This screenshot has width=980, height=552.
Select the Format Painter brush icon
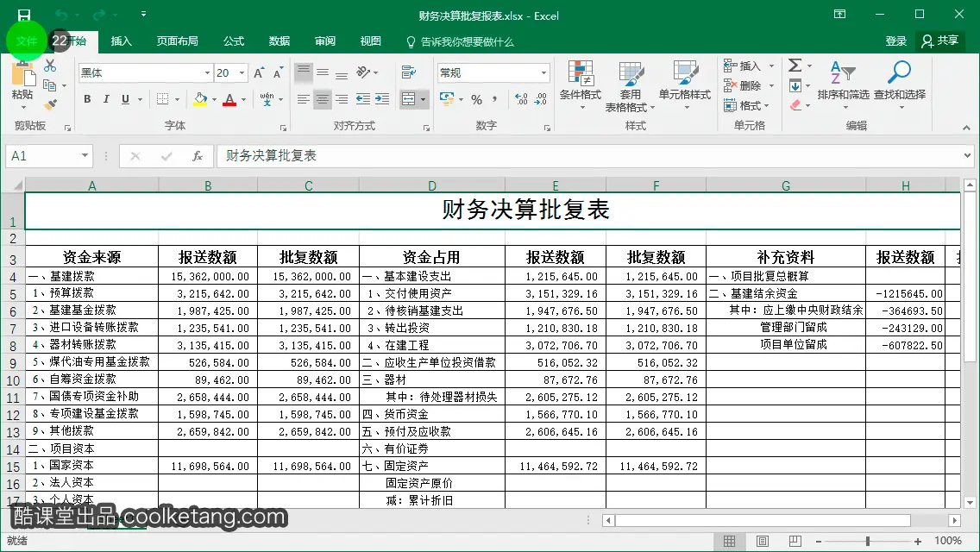pos(51,104)
